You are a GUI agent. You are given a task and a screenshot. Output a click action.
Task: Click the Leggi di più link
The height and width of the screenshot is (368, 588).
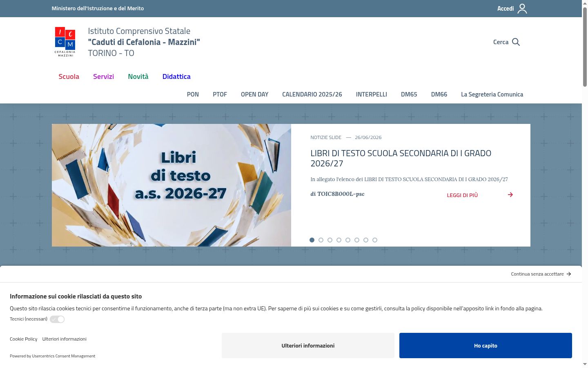click(x=462, y=195)
